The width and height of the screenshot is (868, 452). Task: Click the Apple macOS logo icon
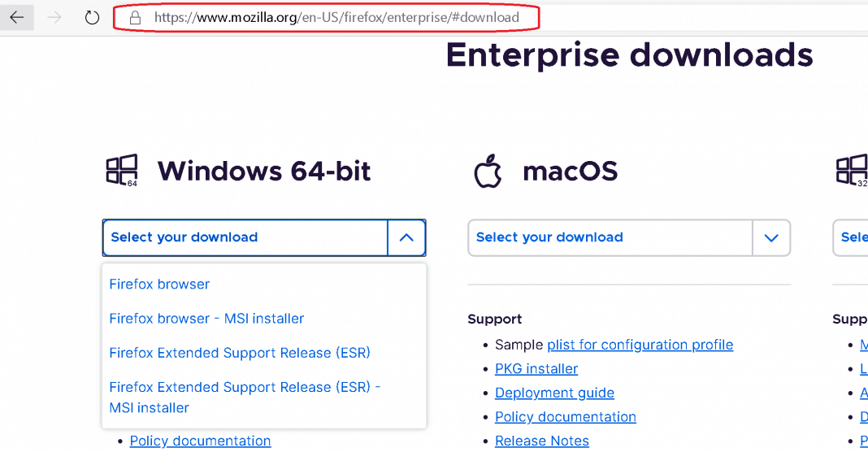(x=488, y=172)
